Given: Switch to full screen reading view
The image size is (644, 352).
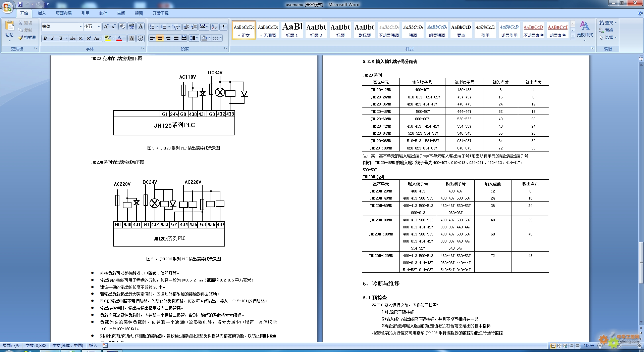Looking at the screenshot, I should click(x=559, y=346).
